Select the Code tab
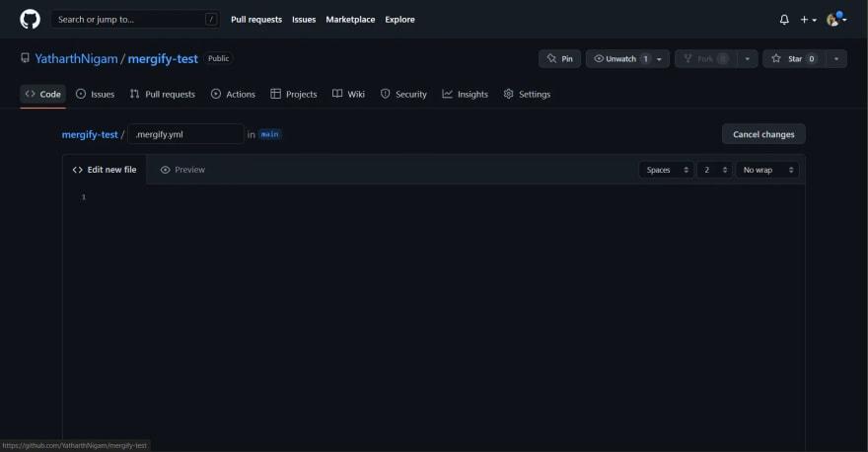The image size is (868, 452). click(x=43, y=94)
